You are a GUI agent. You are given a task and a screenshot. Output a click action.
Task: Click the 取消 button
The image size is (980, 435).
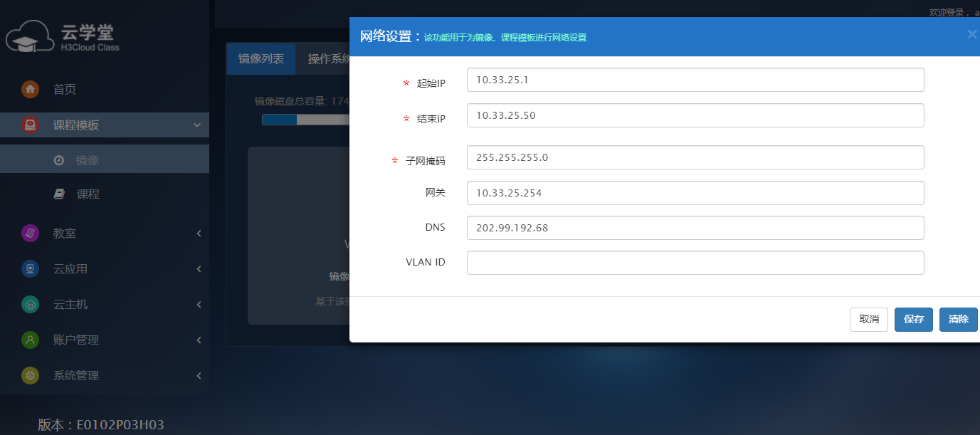(869, 320)
